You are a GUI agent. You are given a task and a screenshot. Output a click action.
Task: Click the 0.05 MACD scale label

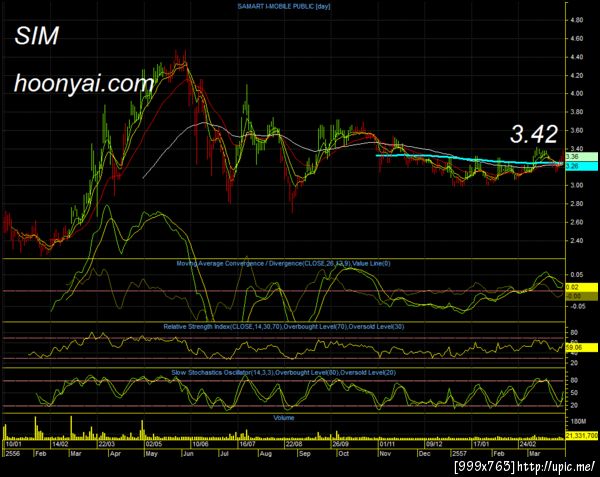(577, 275)
